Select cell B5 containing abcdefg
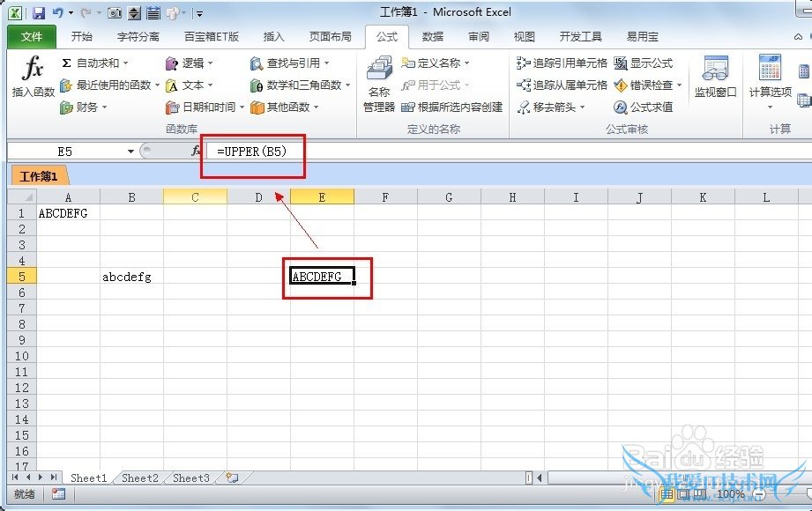Viewport: 812px width, 511px height. point(131,277)
